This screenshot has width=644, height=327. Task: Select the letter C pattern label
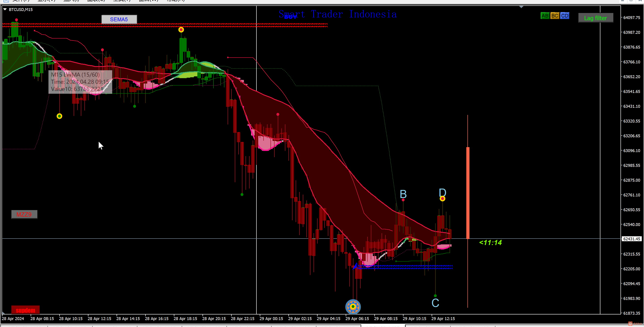pyautogui.click(x=435, y=303)
